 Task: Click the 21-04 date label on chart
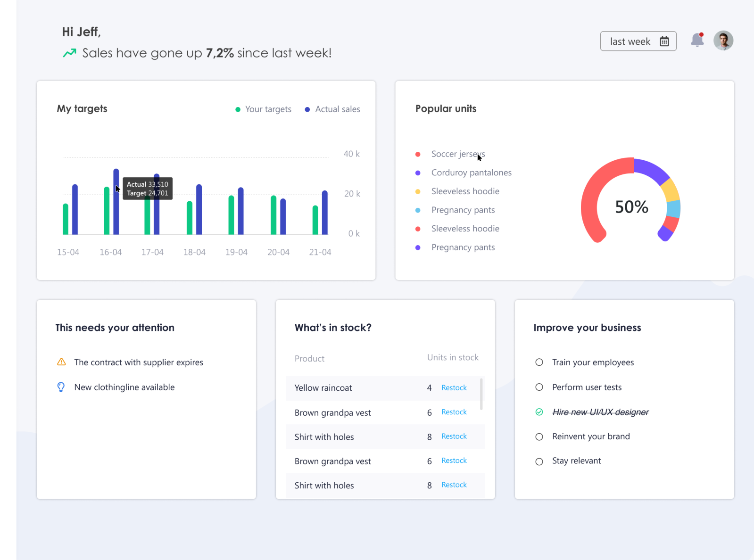[x=320, y=253]
